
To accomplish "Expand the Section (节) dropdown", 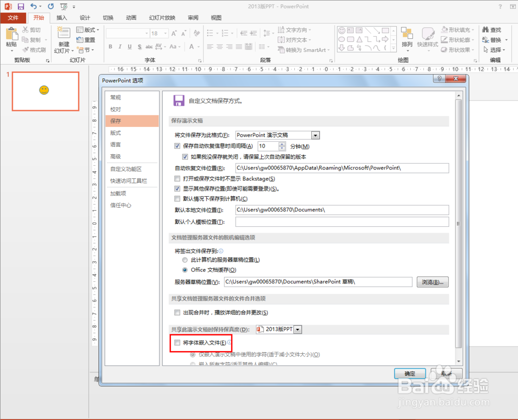I will (x=93, y=50).
